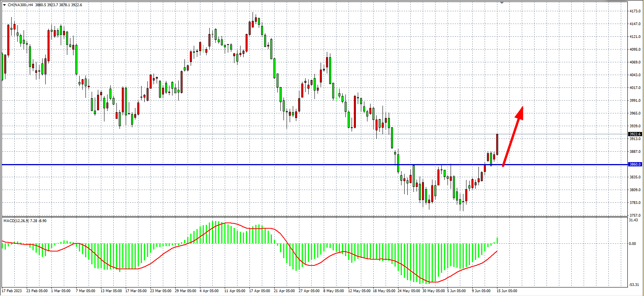Click the blue 3860.0 price label

(635, 164)
